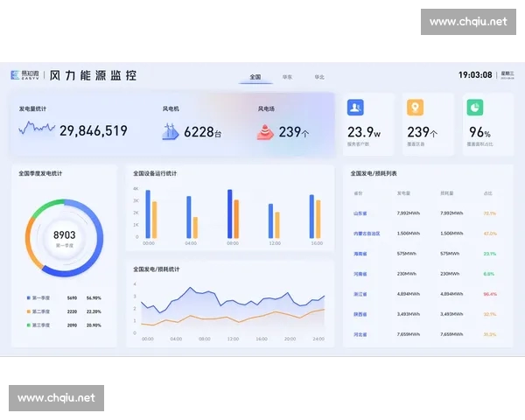Click the 全国发电/损耗列表 panel title
The height and width of the screenshot is (420, 525).
(374, 173)
